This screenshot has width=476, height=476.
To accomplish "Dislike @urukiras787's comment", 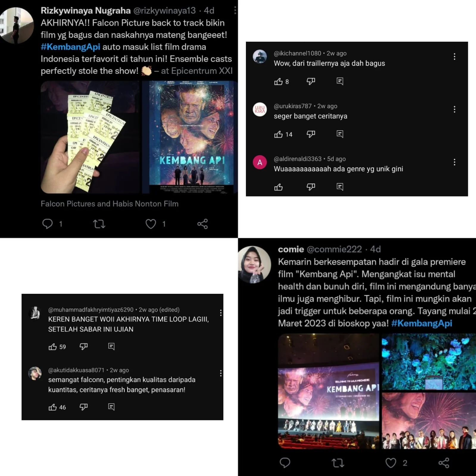I will 311,134.
